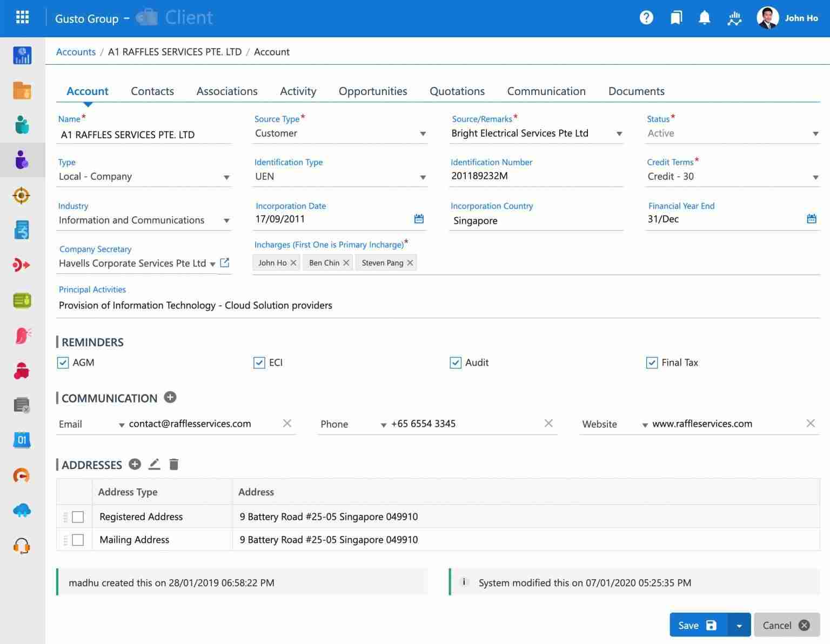Screen dimensions: 830x644
Task: Remove Steven Pang from incharges
Action: [410, 263]
